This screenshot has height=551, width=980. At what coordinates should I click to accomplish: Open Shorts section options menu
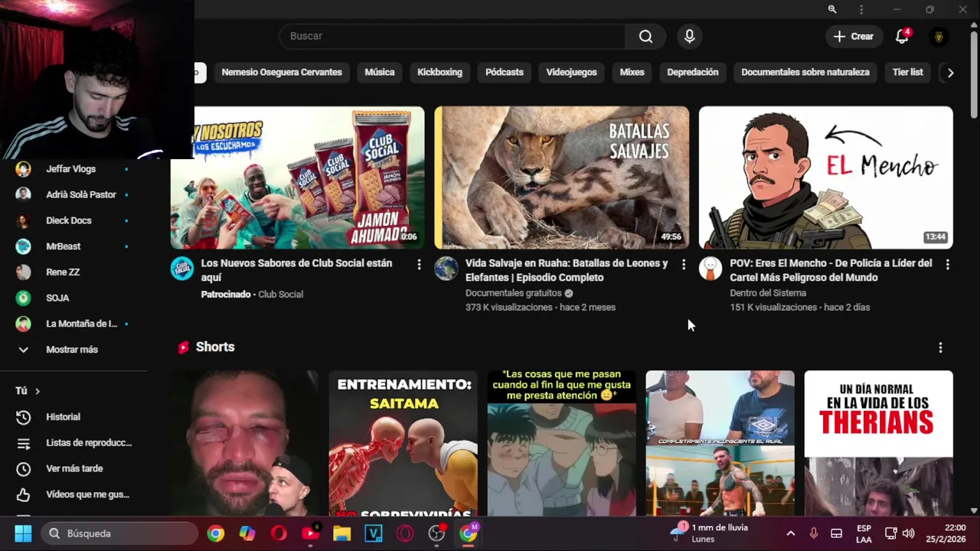click(x=940, y=347)
